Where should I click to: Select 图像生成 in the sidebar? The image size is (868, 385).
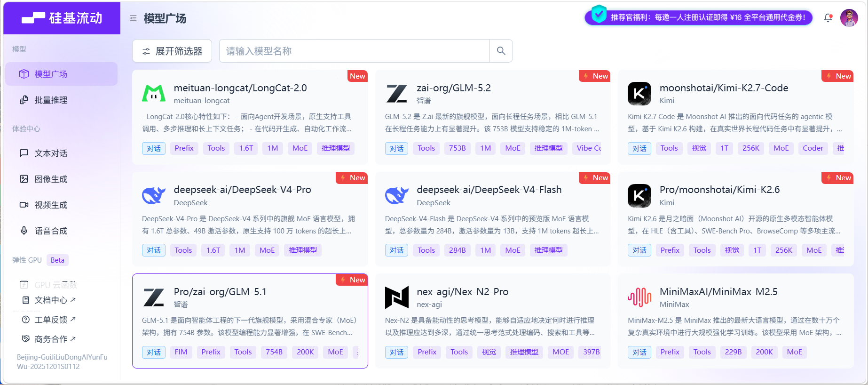pos(62,179)
